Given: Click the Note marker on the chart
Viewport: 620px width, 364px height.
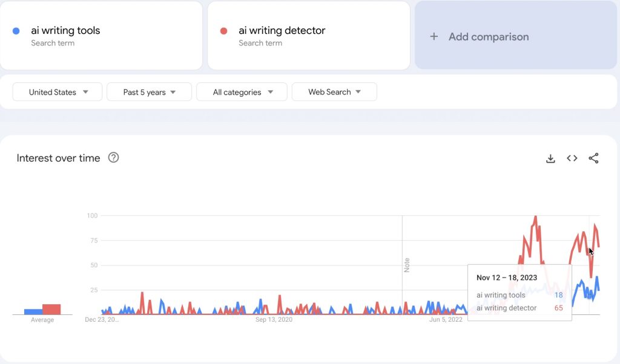Looking at the screenshot, I should 407,265.
